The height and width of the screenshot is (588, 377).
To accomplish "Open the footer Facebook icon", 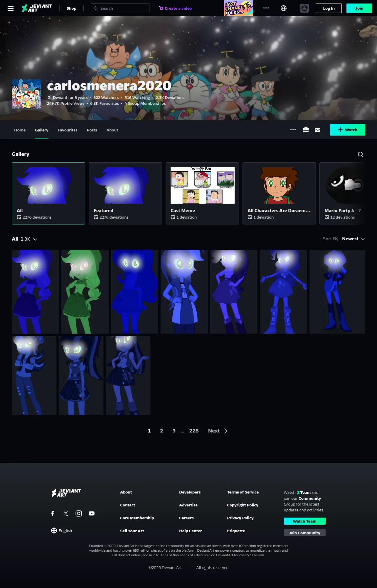I will tap(53, 513).
